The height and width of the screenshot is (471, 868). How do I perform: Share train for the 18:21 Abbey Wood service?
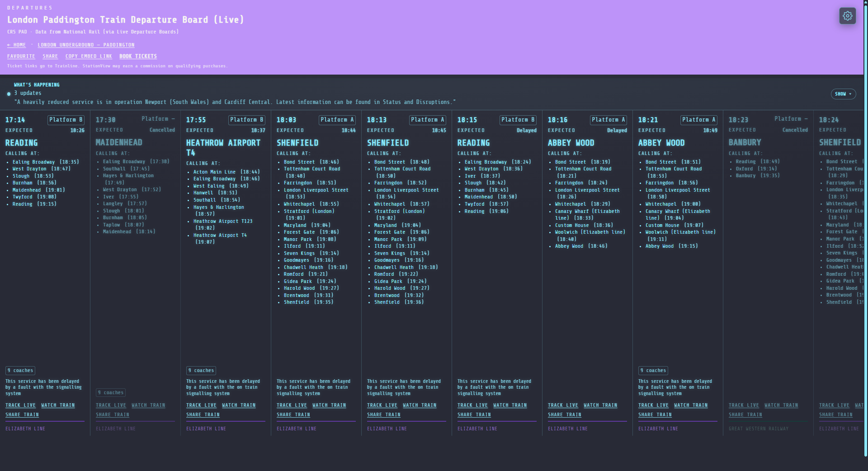point(655,414)
